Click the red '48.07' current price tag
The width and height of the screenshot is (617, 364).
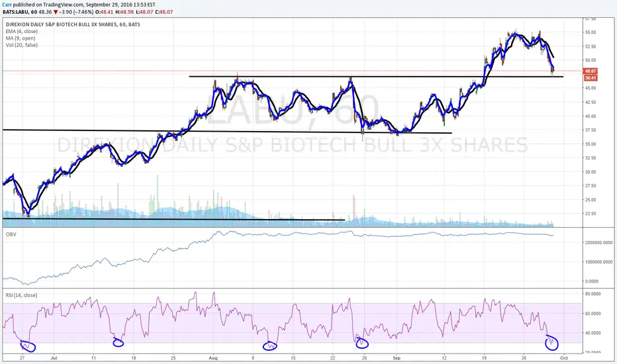tap(591, 71)
